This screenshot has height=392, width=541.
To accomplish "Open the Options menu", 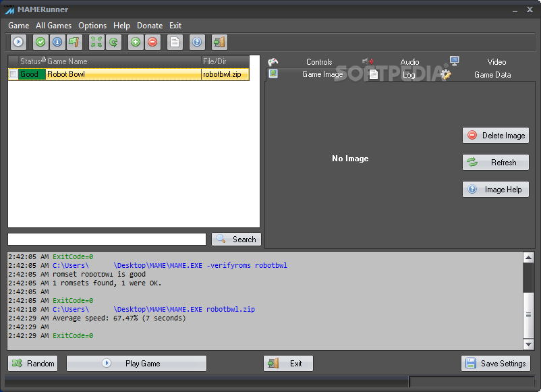I will [92, 26].
